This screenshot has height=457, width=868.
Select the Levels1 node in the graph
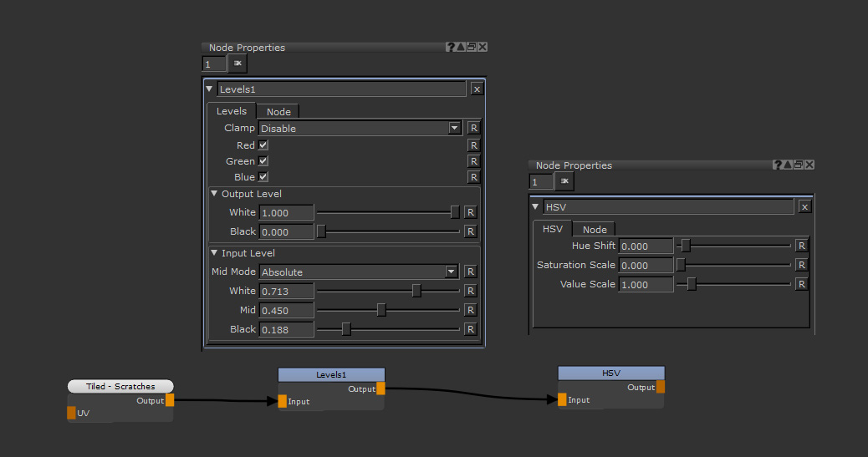click(331, 374)
